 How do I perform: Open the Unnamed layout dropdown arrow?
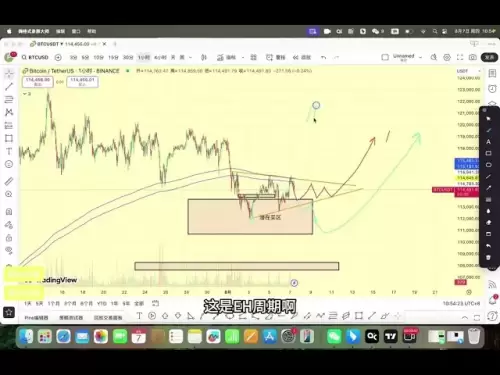click(421, 57)
